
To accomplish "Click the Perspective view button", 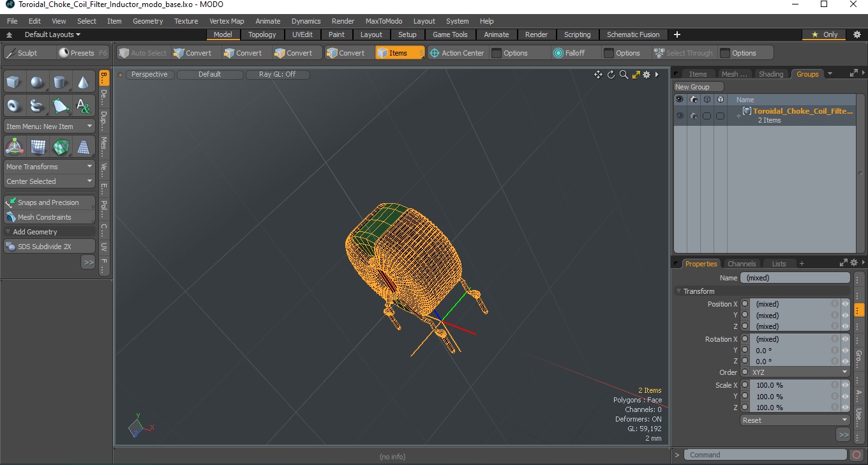I will click(x=149, y=75).
